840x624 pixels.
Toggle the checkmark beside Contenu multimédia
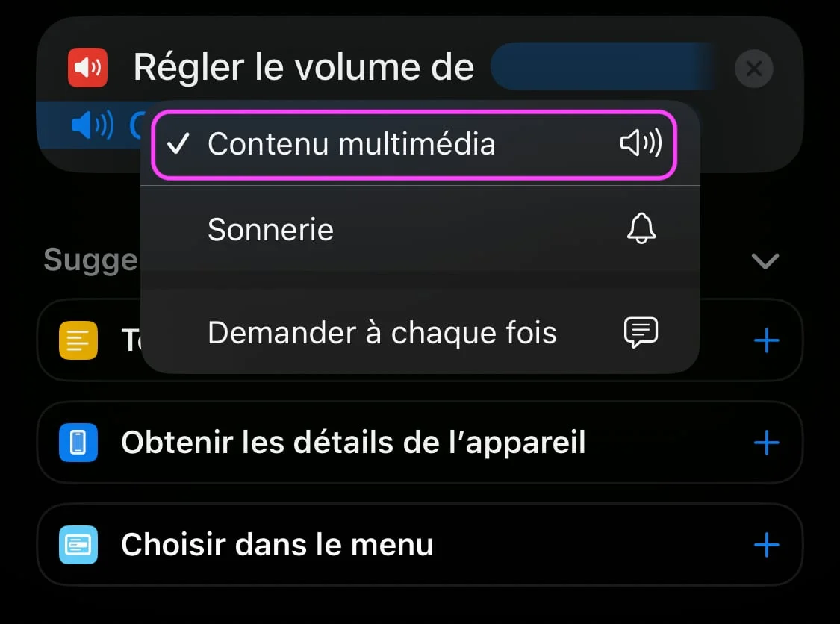[178, 143]
